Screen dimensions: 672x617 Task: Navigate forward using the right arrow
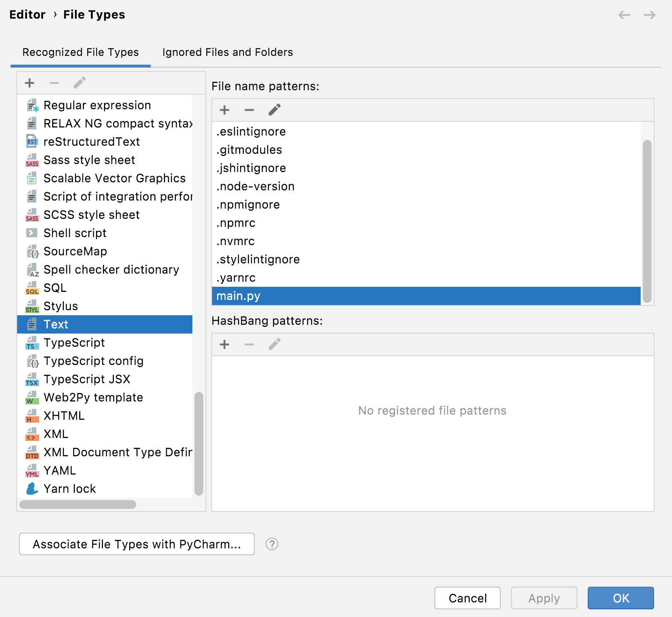tap(650, 15)
